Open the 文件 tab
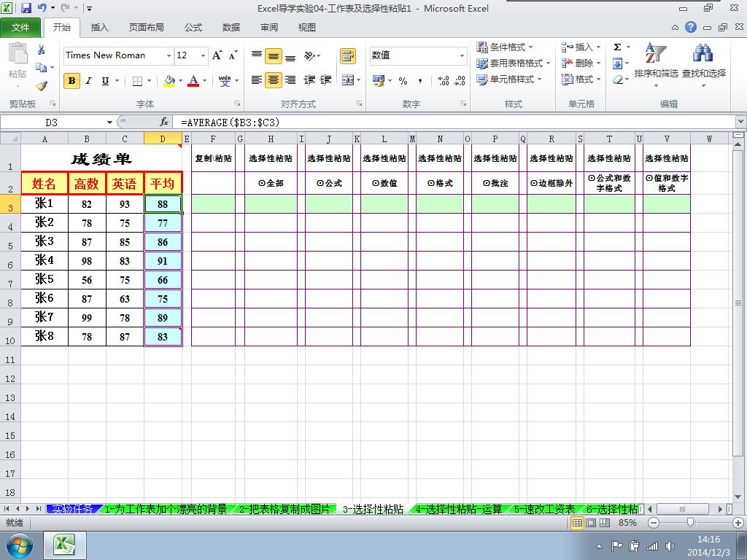Screen dimensions: 747x560 pos(20,28)
